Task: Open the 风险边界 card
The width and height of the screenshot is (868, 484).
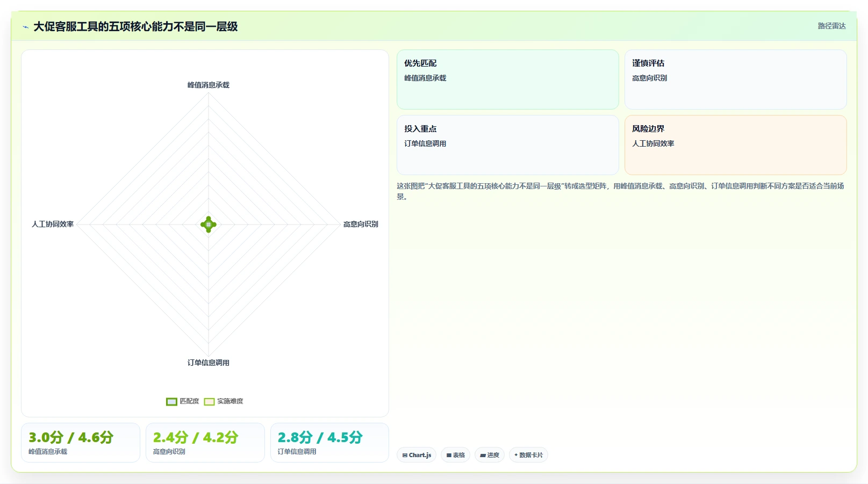Action: tap(736, 145)
